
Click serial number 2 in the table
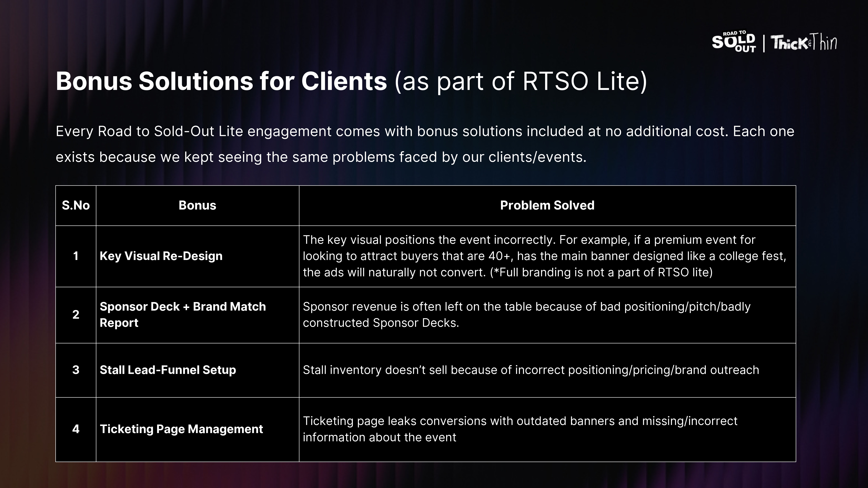click(76, 314)
